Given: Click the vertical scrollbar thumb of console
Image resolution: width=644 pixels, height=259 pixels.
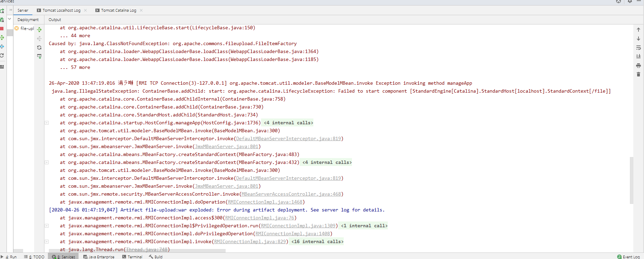Looking at the screenshot, I should (632, 180).
